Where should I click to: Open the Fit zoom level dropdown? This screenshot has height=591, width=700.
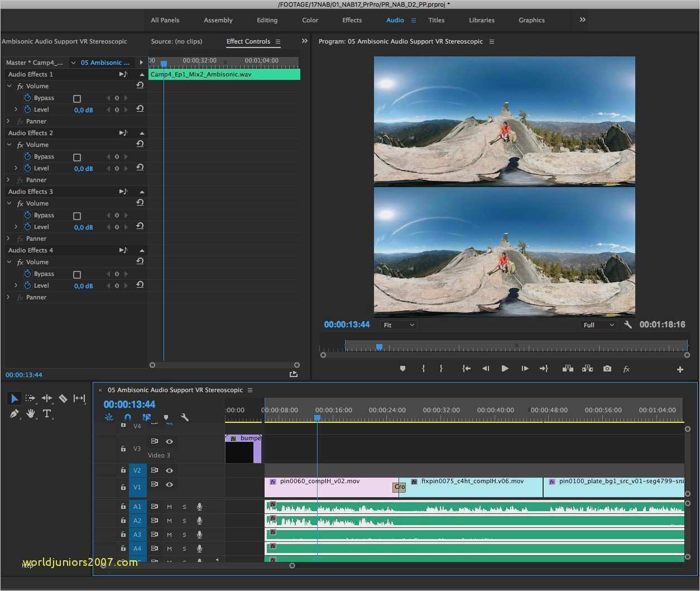click(x=399, y=325)
